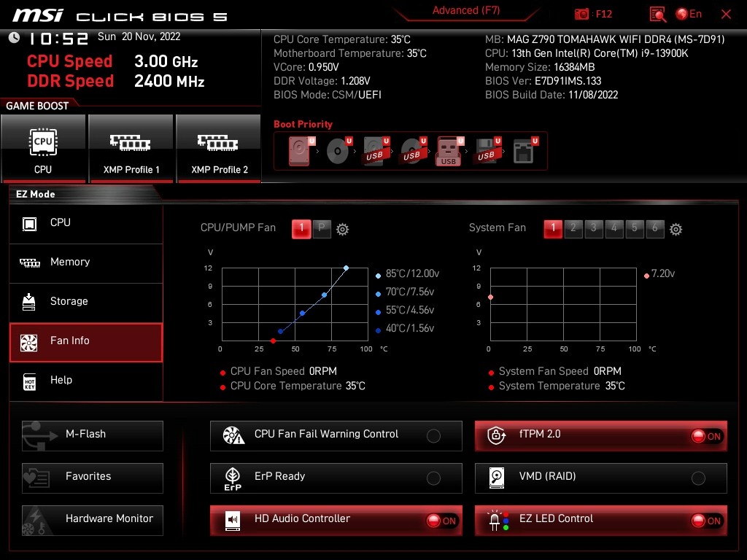Toggle CPU Fan Fail Warning Control
The height and width of the screenshot is (560, 747).
click(x=336, y=436)
